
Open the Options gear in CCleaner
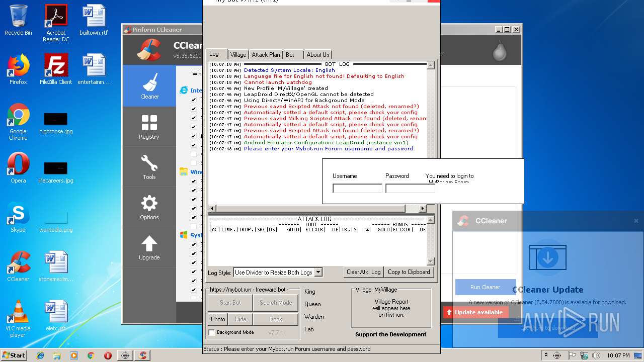[x=149, y=207]
